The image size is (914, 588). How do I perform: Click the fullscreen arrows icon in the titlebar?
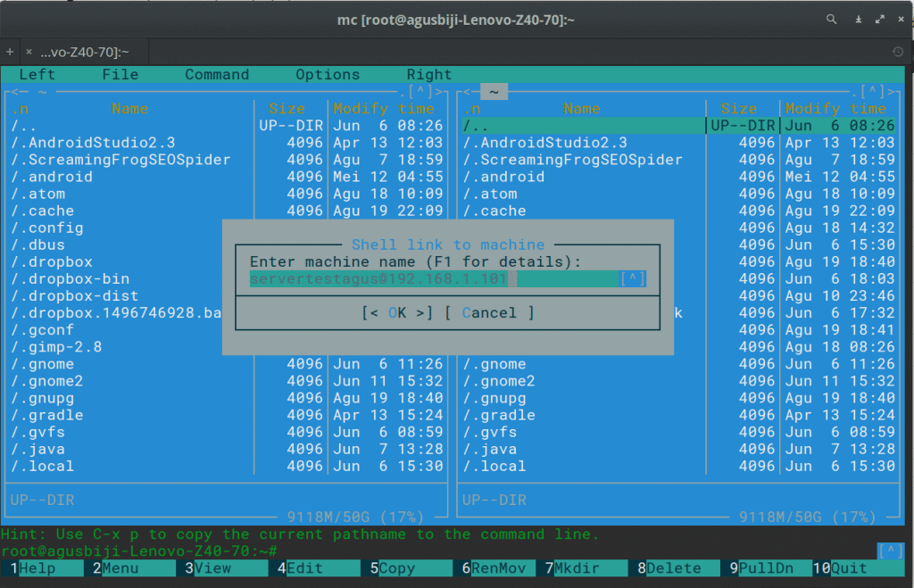(879, 19)
